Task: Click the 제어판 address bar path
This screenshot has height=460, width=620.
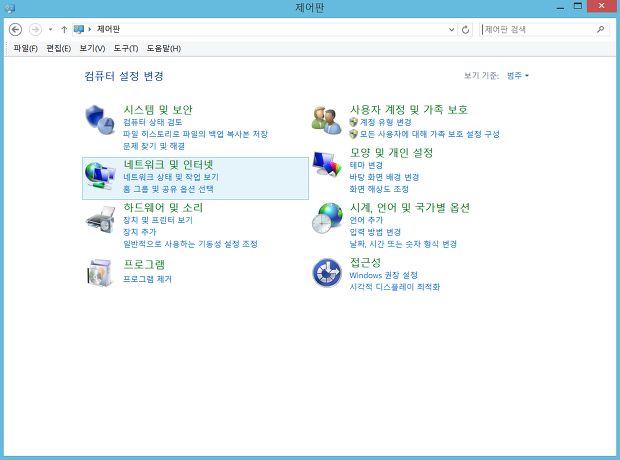Action: [108, 29]
